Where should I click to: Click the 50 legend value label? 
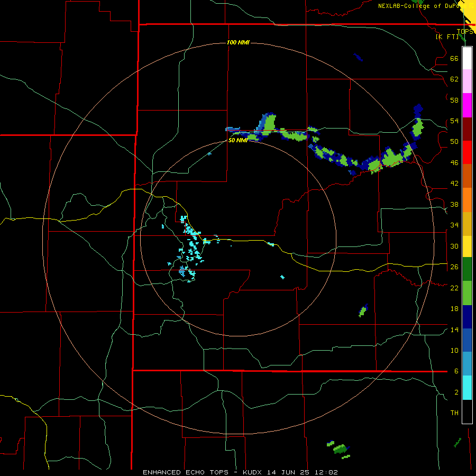click(454, 142)
